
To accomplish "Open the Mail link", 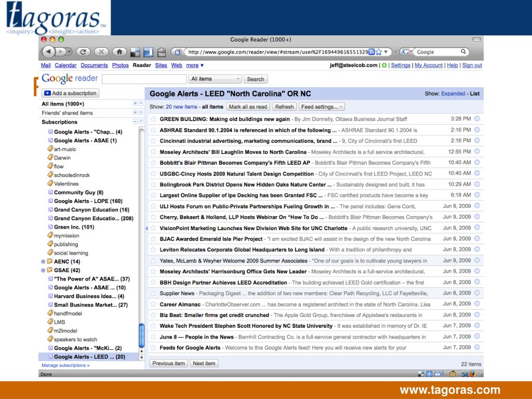I will tap(46, 65).
